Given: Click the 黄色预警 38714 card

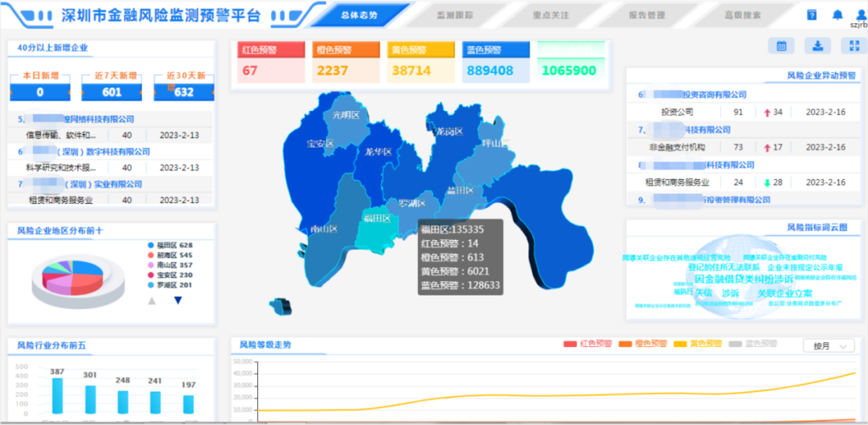Looking at the screenshot, I should click(420, 62).
